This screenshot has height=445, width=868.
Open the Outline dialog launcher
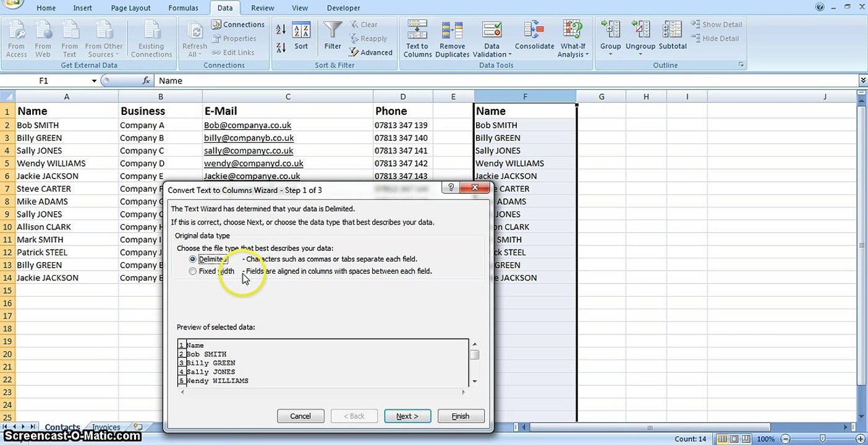point(741,65)
